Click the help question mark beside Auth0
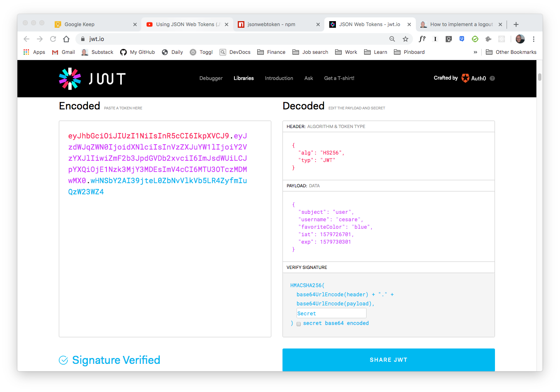This screenshot has width=560, height=392. tap(492, 78)
